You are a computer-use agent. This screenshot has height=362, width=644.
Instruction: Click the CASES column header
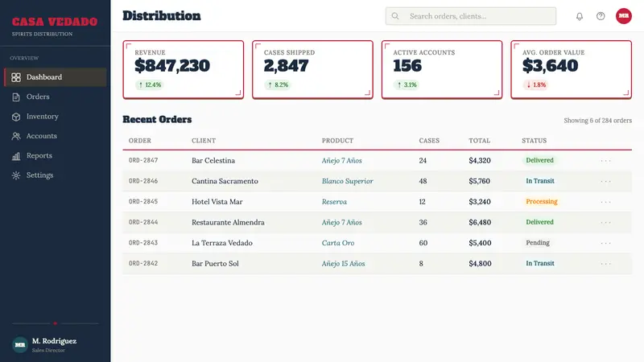[x=429, y=140]
